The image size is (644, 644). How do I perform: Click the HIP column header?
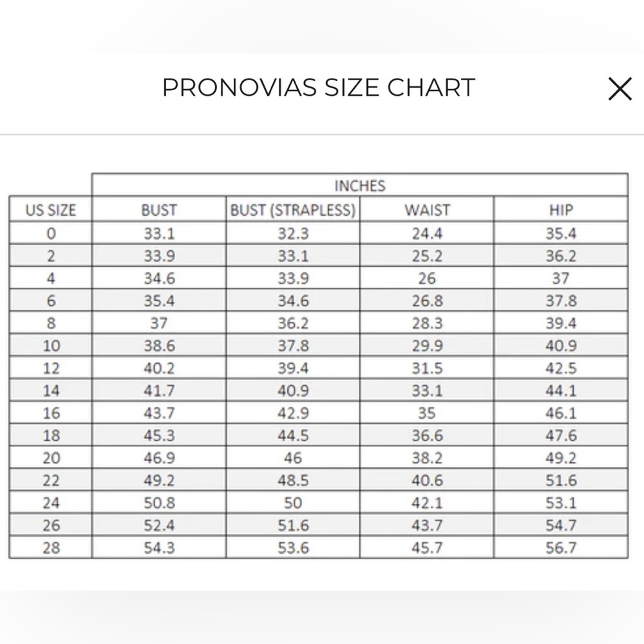(561, 210)
